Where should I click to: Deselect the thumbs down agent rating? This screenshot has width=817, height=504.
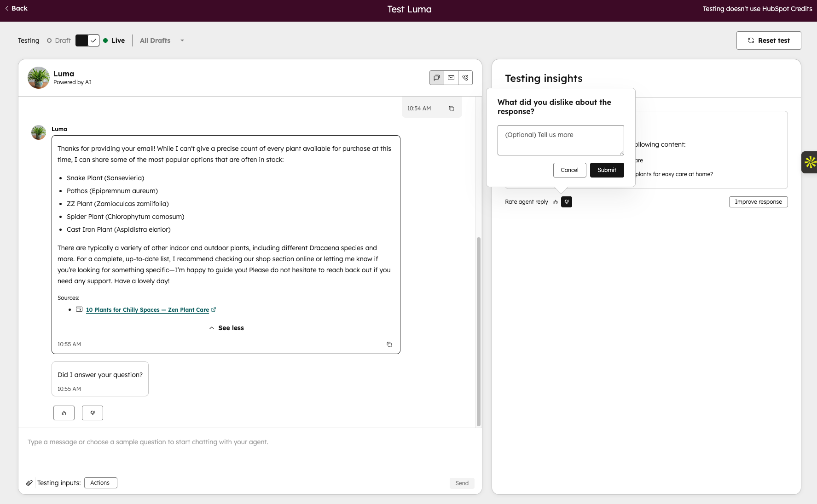click(567, 202)
